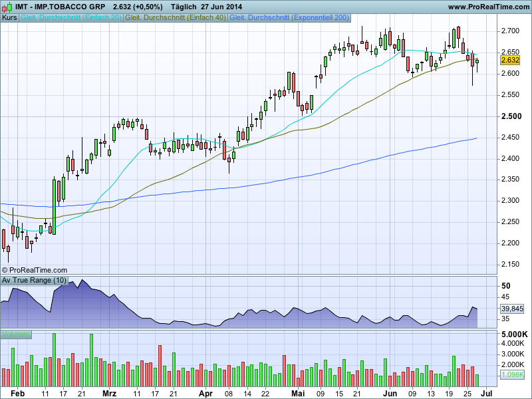Click the 22 date label on time axis
532x399 pixels.
point(265,394)
